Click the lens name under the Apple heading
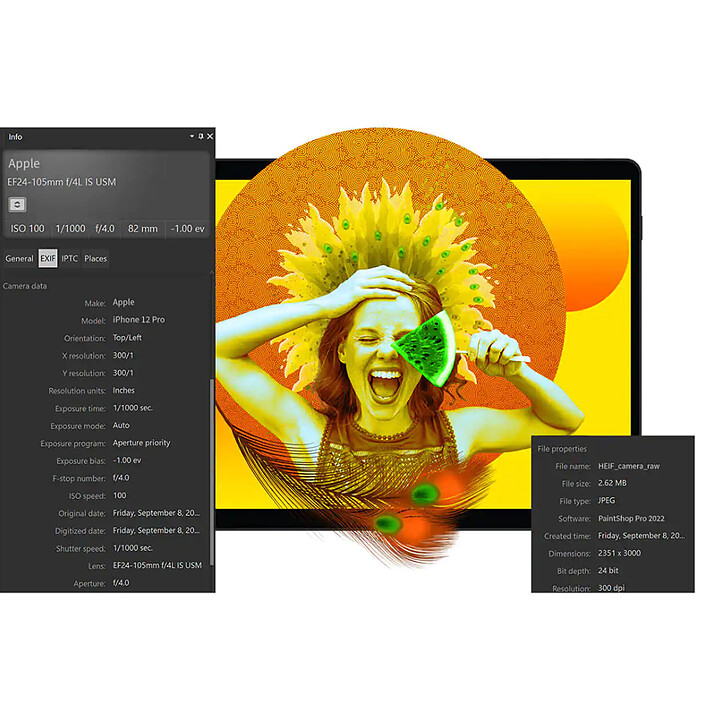705x705 pixels. click(x=62, y=182)
